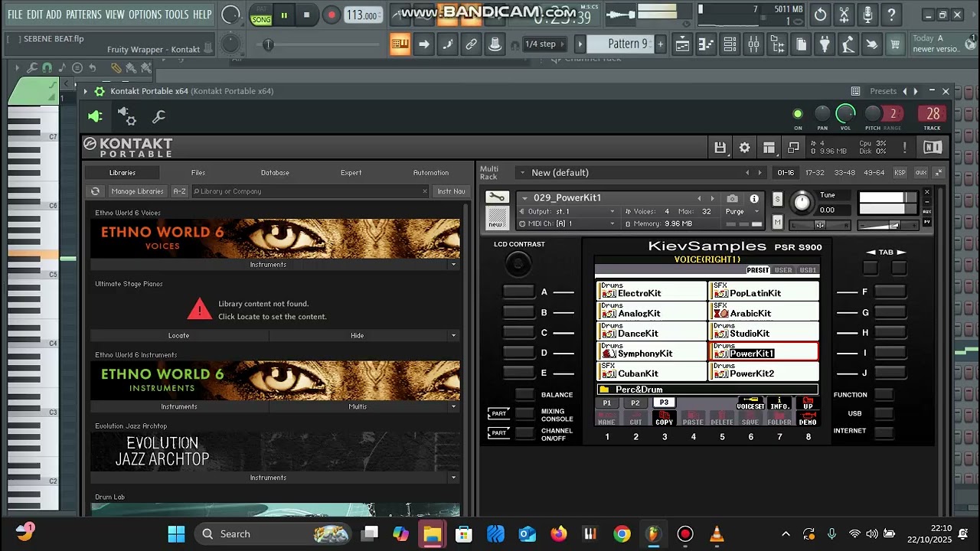Open the 1/4 step snap dropdown

tap(544, 44)
